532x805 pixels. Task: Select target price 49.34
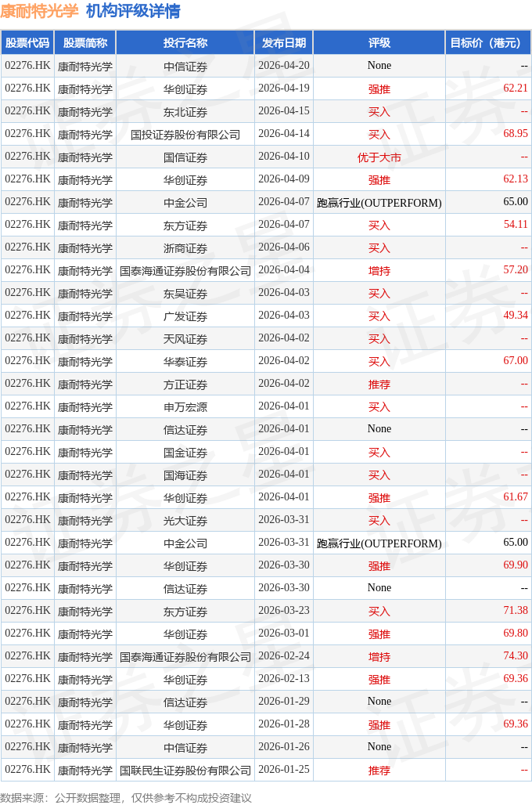coord(515,316)
